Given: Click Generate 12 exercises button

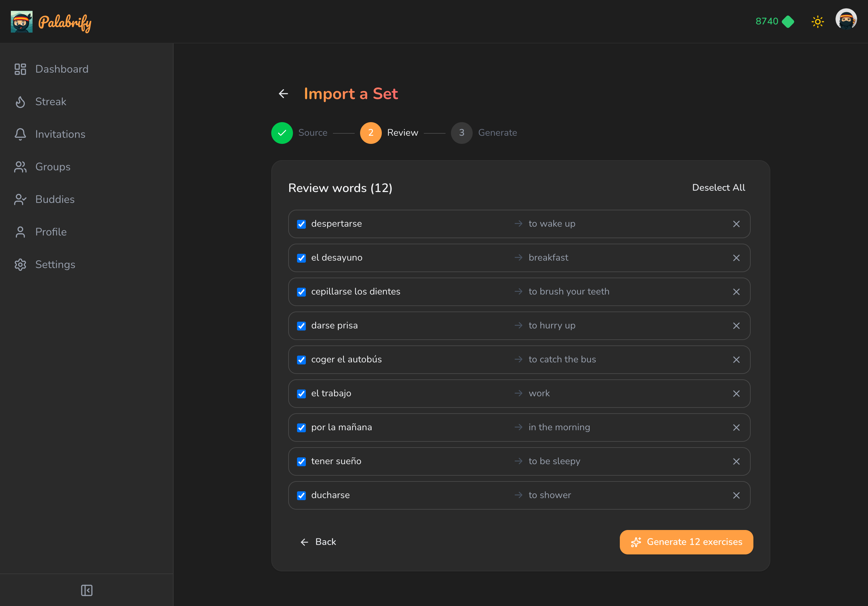Looking at the screenshot, I should click(686, 542).
